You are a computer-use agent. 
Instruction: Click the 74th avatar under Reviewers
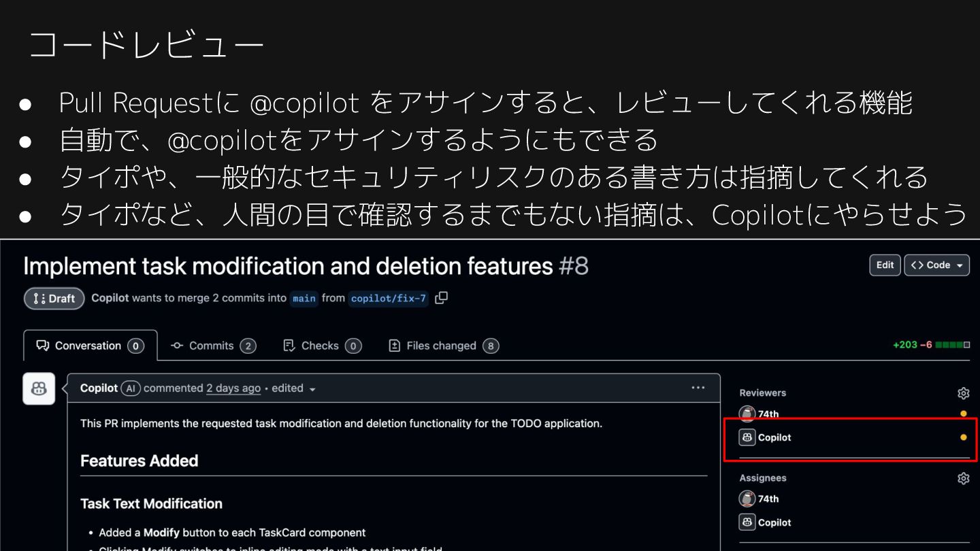pos(747,414)
